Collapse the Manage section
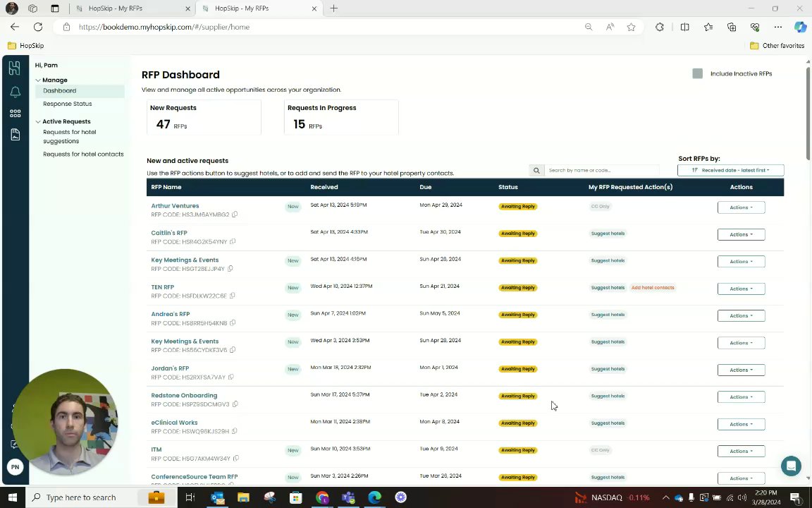The width and height of the screenshot is (812, 508). tap(38, 80)
